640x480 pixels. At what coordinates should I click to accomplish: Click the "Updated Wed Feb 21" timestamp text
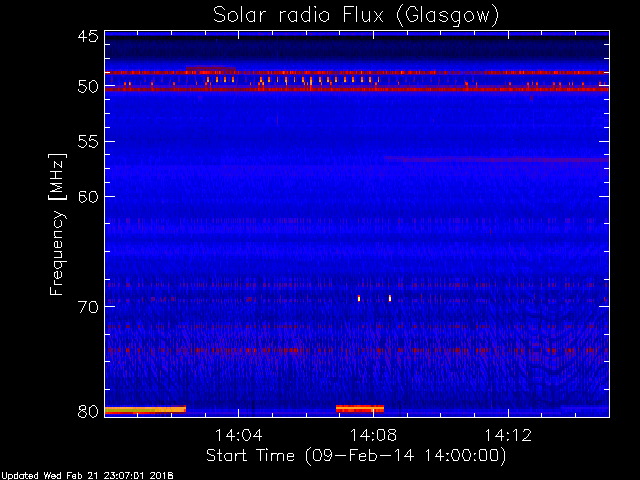point(87,476)
